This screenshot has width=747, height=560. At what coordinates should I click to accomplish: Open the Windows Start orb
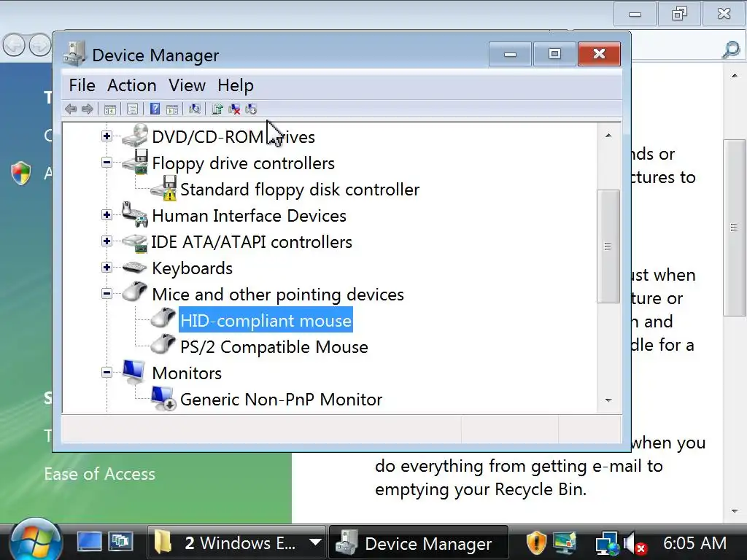36,542
